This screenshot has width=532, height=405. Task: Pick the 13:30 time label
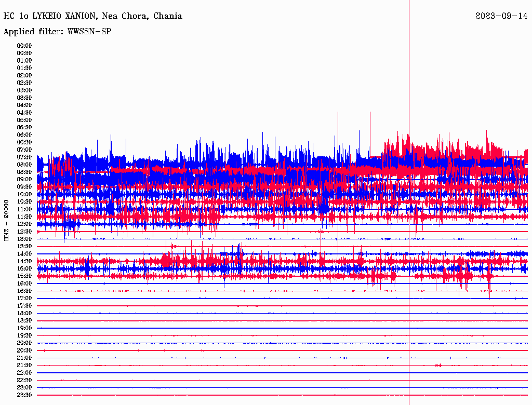24,247
